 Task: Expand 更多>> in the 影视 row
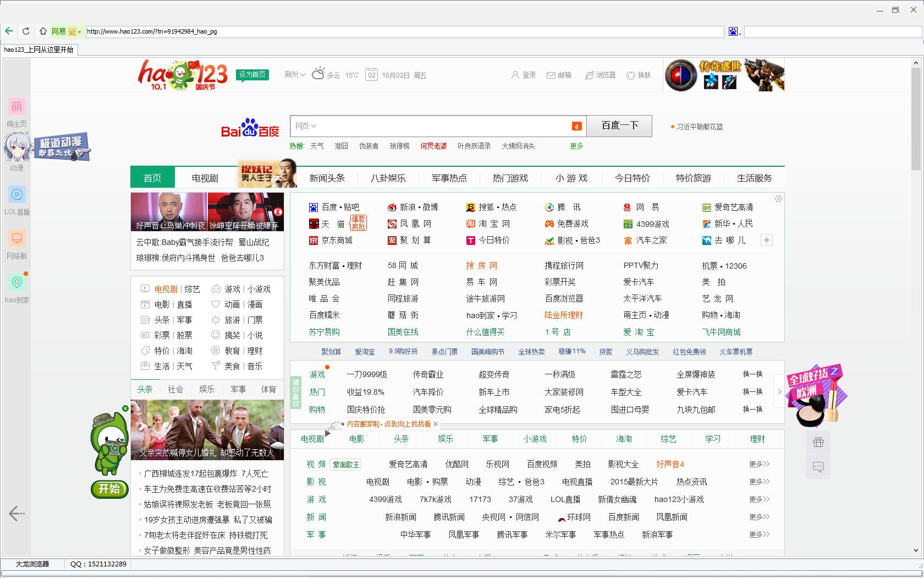tap(759, 482)
